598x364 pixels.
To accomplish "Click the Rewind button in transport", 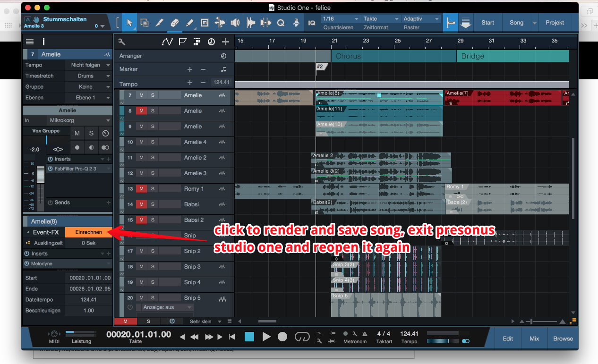I will click(x=195, y=337).
